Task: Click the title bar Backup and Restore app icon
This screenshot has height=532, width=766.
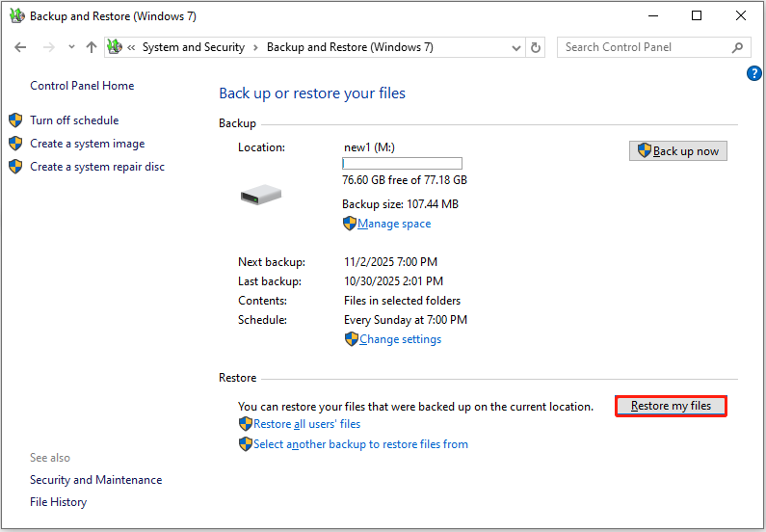Action: [17, 15]
